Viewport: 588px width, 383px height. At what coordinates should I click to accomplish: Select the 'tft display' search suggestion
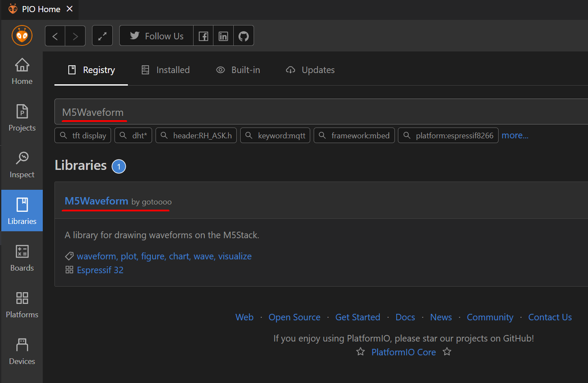(83, 135)
